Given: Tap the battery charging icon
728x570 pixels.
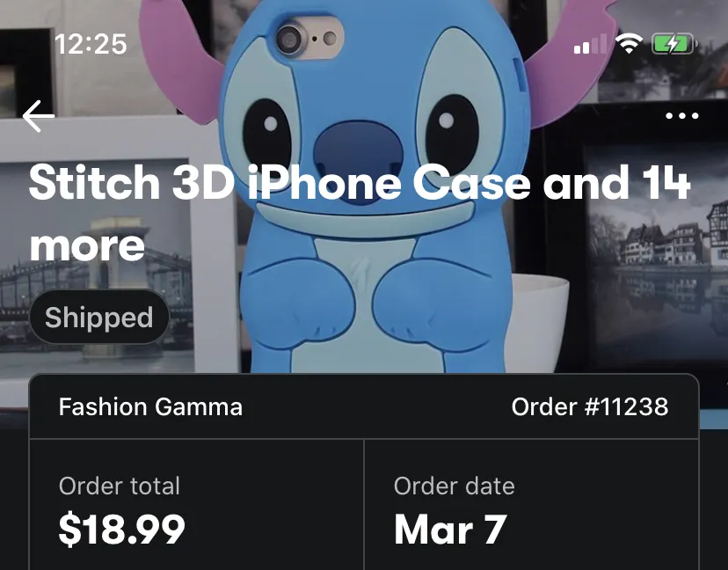Looking at the screenshot, I should pyautogui.click(x=673, y=44).
